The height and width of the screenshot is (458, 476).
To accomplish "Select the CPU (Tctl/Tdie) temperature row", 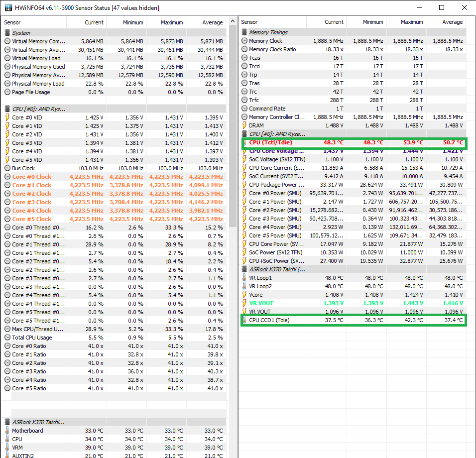I will [x=353, y=142].
